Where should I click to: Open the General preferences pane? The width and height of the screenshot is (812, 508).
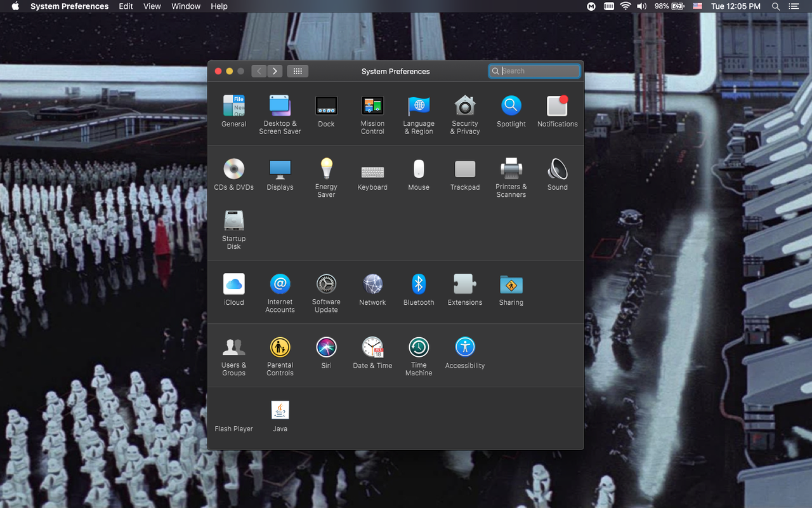pyautogui.click(x=233, y=106)
